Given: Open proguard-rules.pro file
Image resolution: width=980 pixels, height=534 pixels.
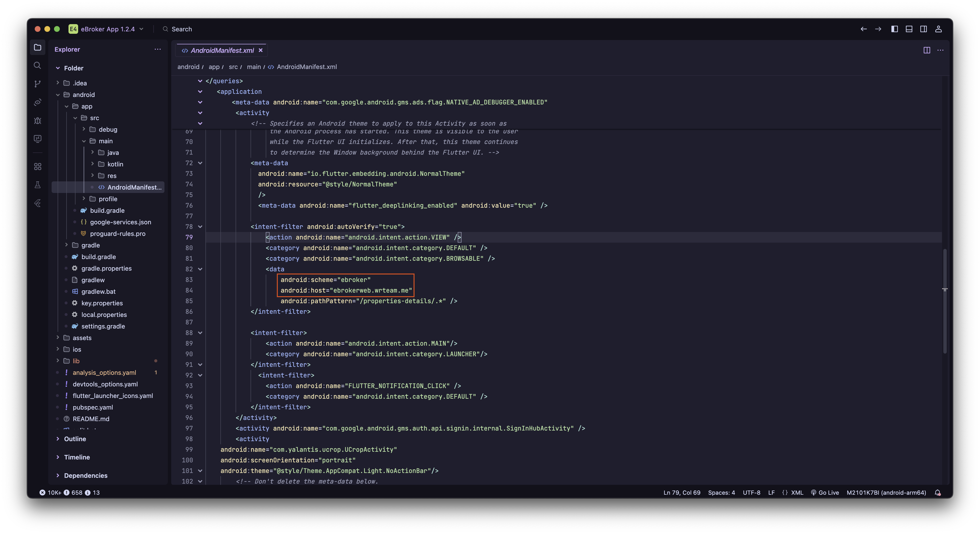Looking at the screenshot, I should click(117, 234).
